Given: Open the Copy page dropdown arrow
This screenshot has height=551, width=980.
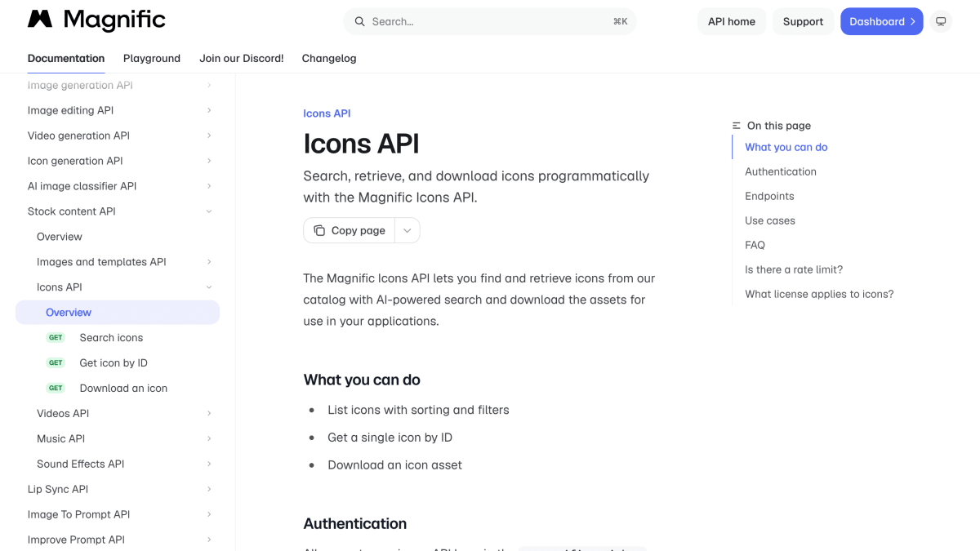Looking at the screenshot, I should tap(407, 230).
